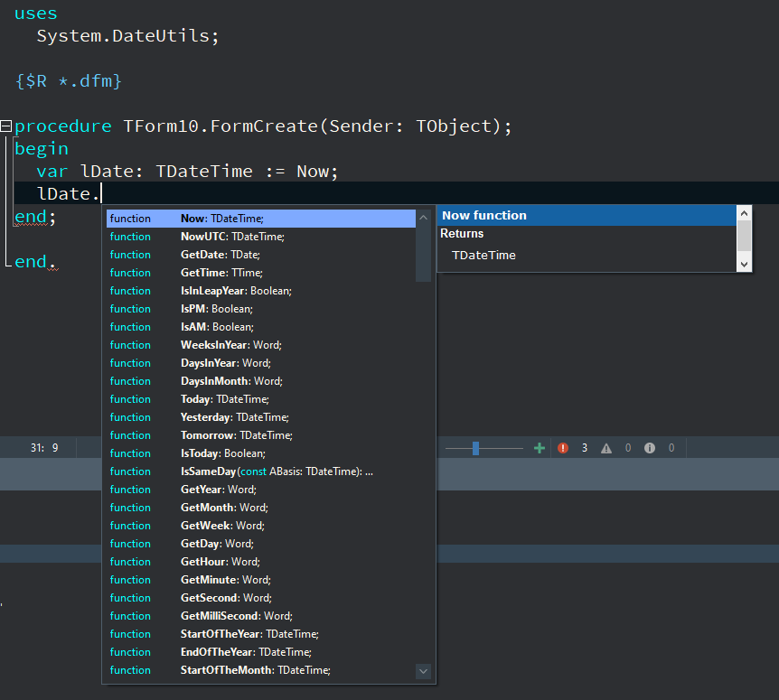The height and width of the screenshot is (700, 779).
Task: Choose IsInLeapYear: Boolean entry
Action: [x=261, y=291]
